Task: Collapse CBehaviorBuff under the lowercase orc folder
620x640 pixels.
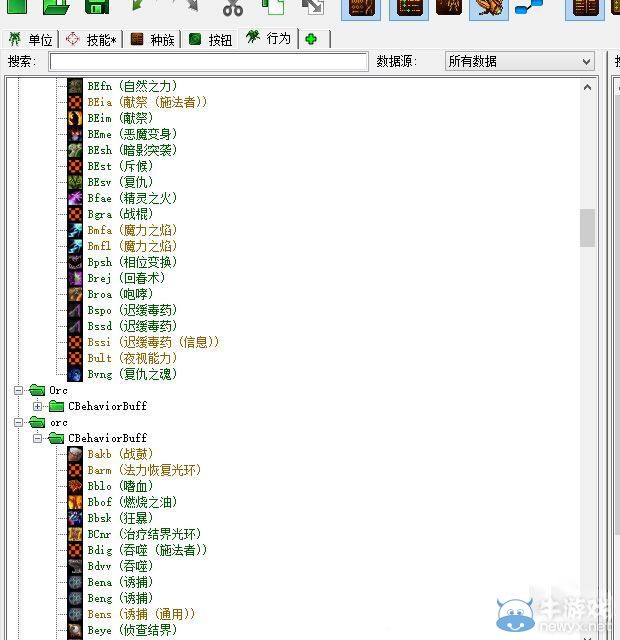Action: click(x=38, y=438)
